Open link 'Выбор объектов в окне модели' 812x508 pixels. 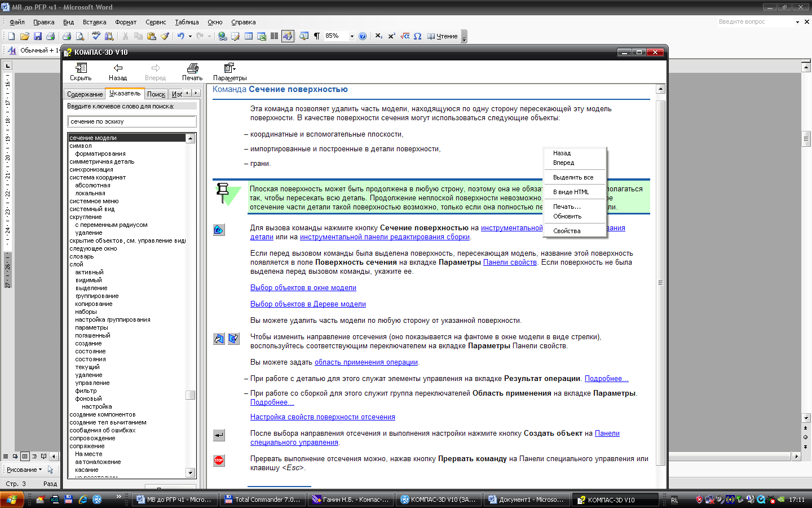(303, 288)
